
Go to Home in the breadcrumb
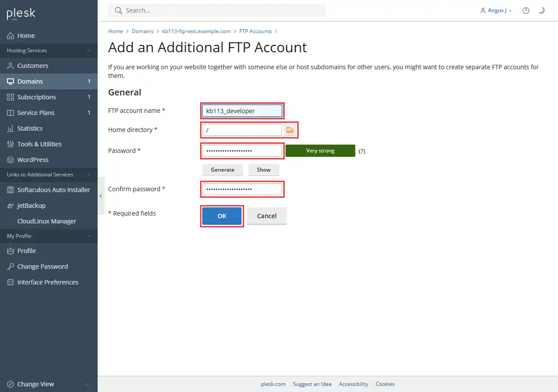point(116,31)
